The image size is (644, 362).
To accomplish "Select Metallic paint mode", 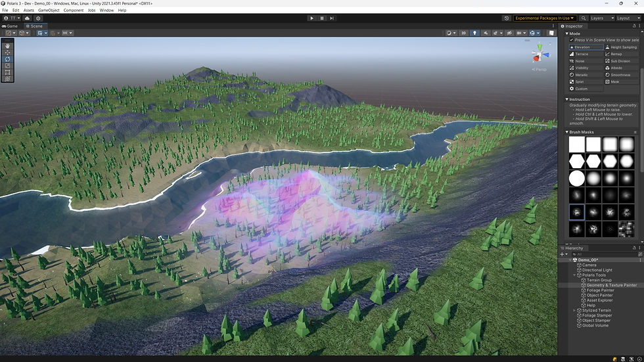I will click(586, 75).
